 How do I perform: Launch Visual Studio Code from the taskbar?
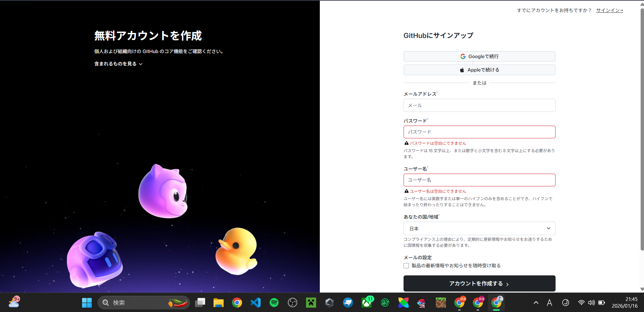tap(256, 302)
